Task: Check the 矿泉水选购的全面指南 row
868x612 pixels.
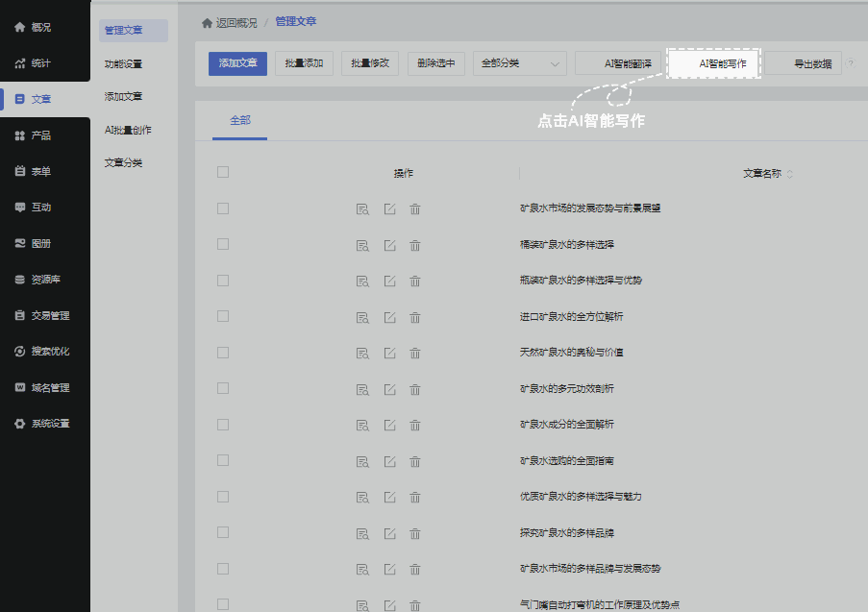Action: click(223, 460)
